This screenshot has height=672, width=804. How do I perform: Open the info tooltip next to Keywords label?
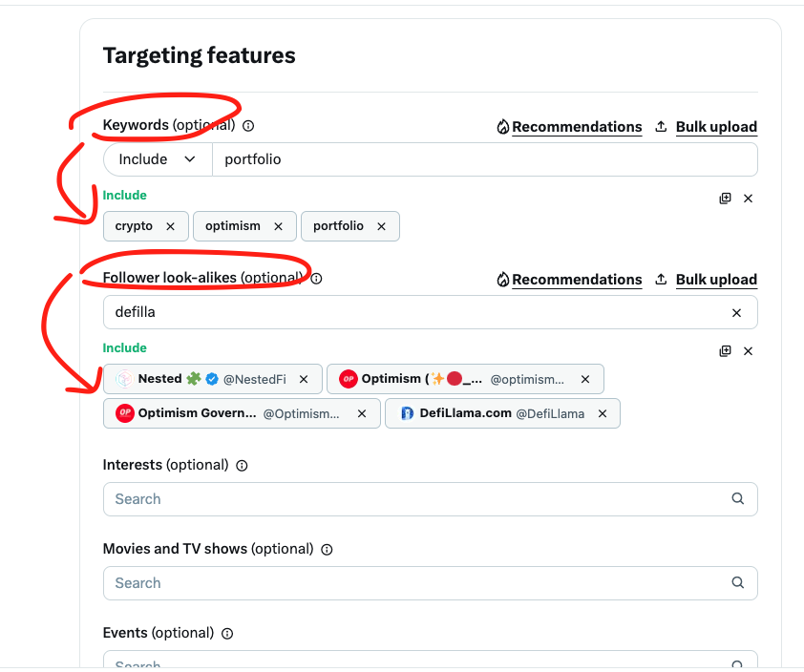247,125
